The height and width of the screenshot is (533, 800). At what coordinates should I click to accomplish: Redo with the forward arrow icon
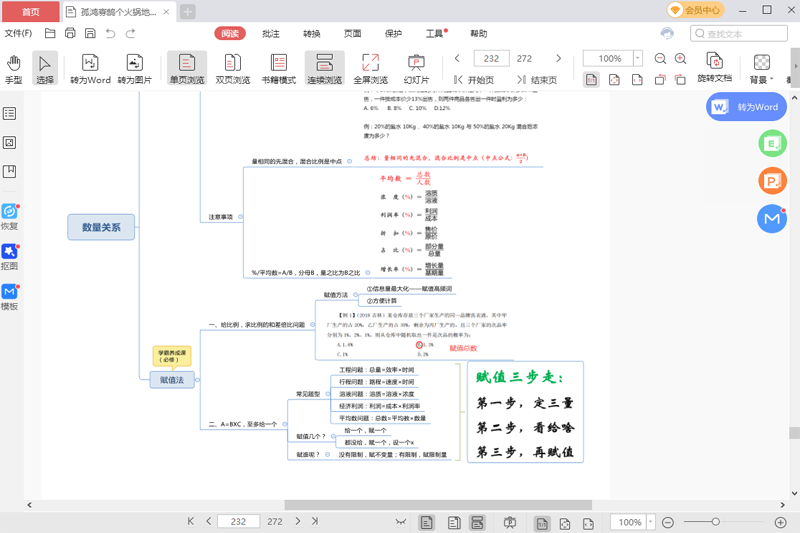tap(131, 34)
